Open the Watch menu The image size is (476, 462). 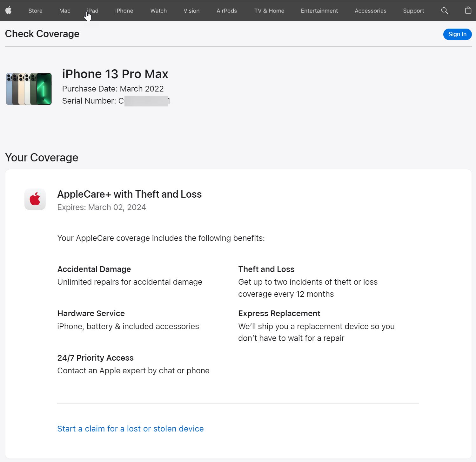coord(158,11)
